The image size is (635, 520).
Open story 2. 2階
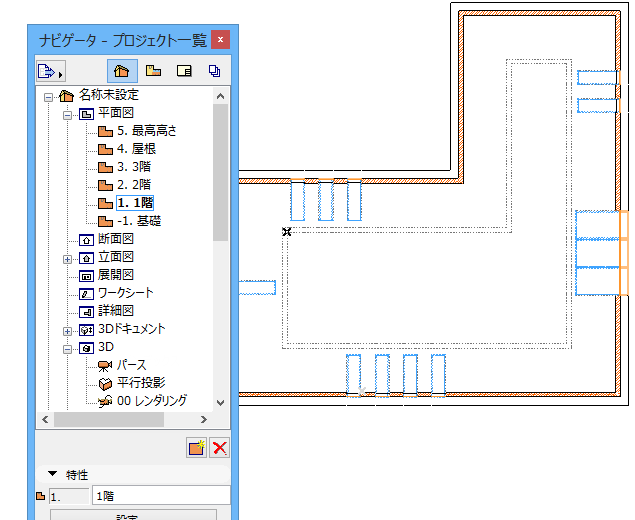(134, 185)
